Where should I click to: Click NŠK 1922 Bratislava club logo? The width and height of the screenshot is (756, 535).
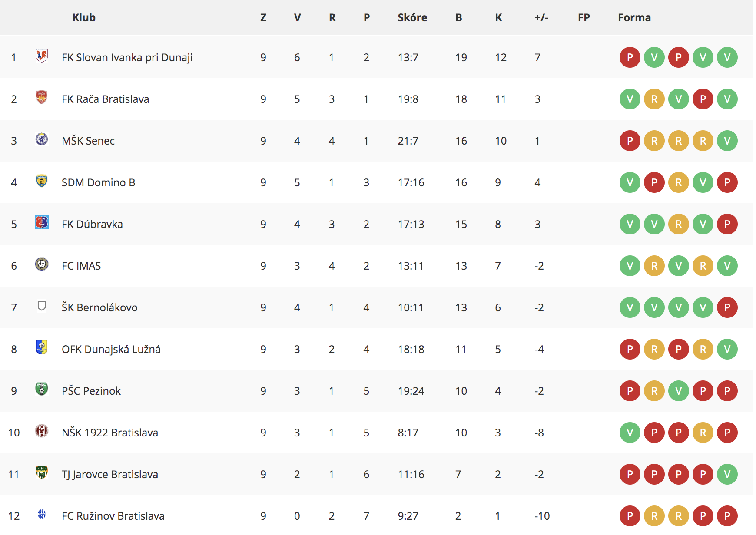coord(42,431)
